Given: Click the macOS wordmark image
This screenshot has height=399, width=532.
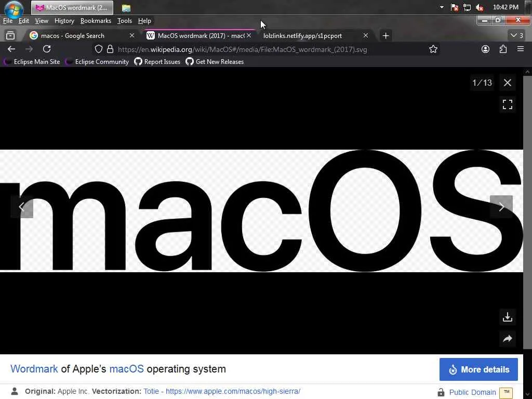Looking at the screenshot, I should [x=261, y=211].
